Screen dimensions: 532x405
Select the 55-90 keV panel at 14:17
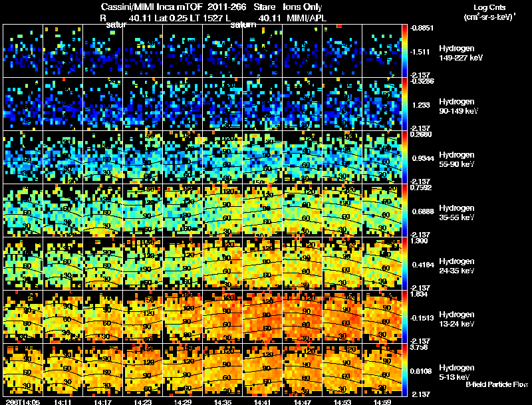(103, 158)
